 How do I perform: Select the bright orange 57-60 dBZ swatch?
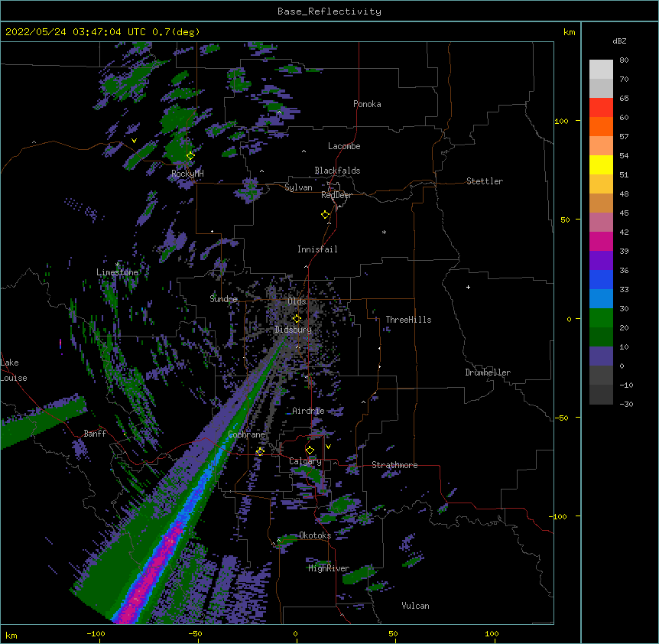(601, 127)
